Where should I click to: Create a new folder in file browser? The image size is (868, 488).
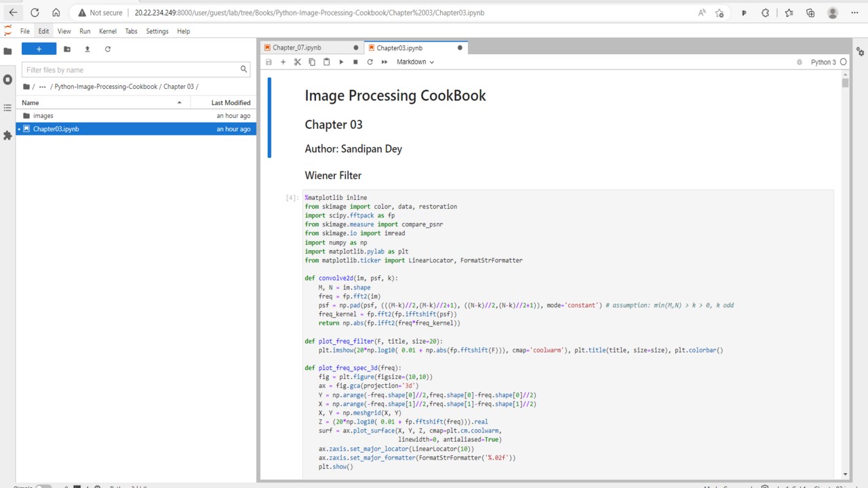point(67,49)
